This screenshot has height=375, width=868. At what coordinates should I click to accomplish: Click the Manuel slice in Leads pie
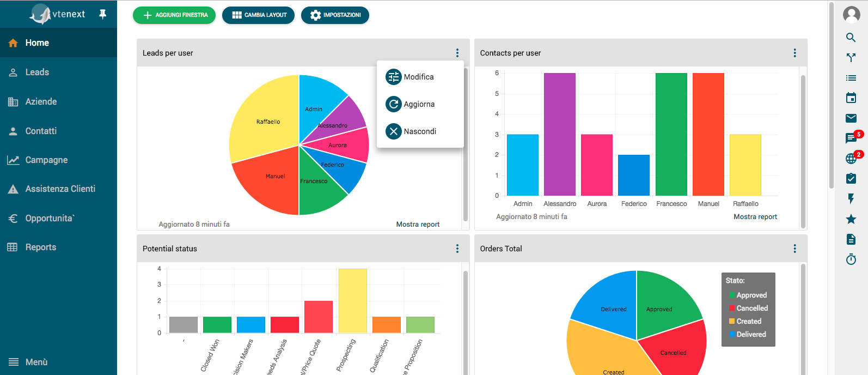[x=270, y=180]
